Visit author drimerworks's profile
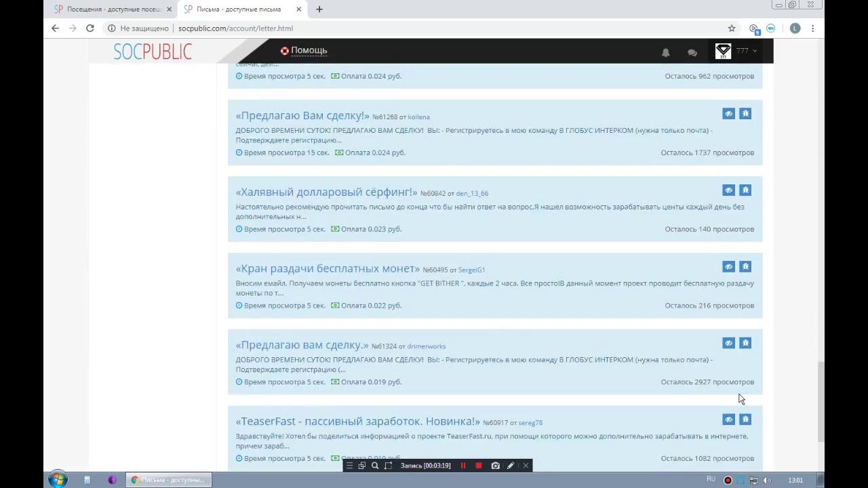868x488 pixels. coord(426,347)
